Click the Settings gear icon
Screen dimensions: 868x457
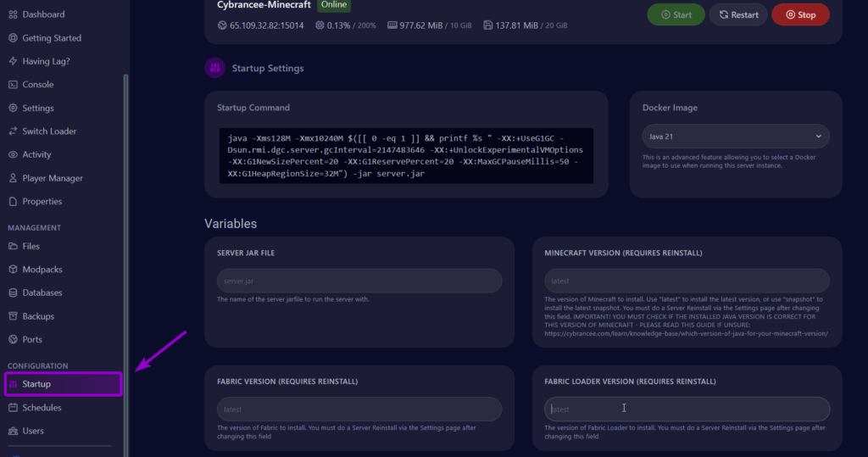(13, 108)
